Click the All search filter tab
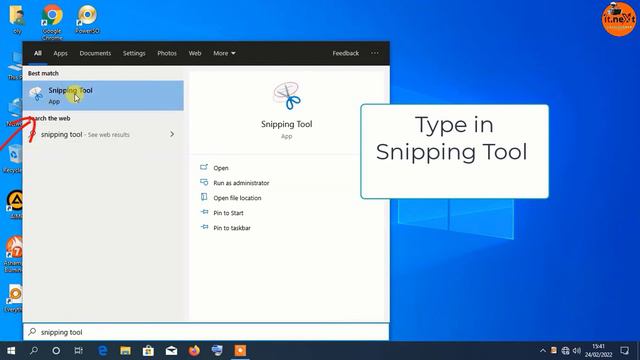 [38, 53]
